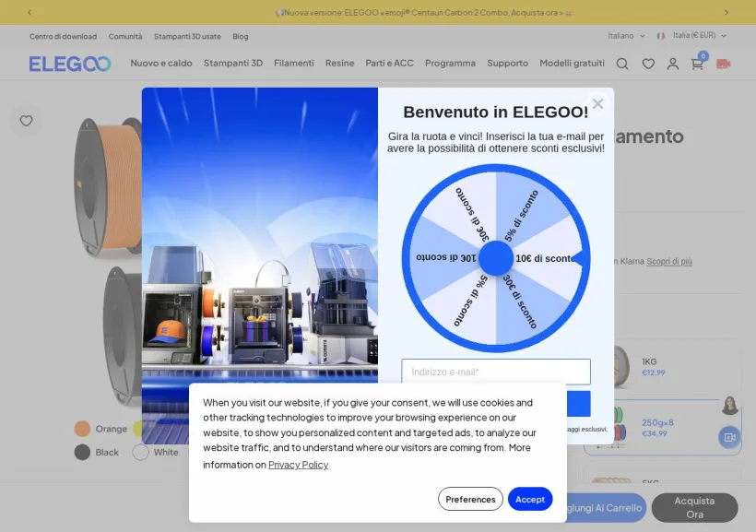This screenshot has height=532, width=756.
Task: Open Programma menu
Action: click(450, 64)
